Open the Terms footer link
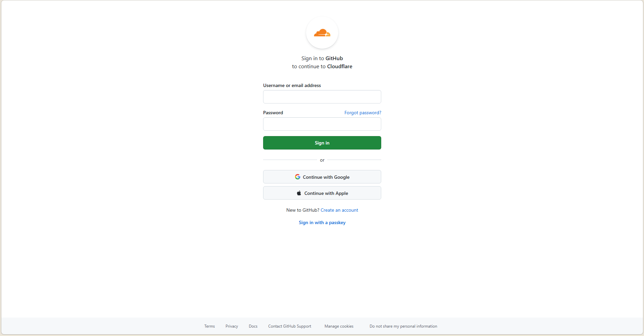This screenshot has height=336, width=644. tap(209, 326)
